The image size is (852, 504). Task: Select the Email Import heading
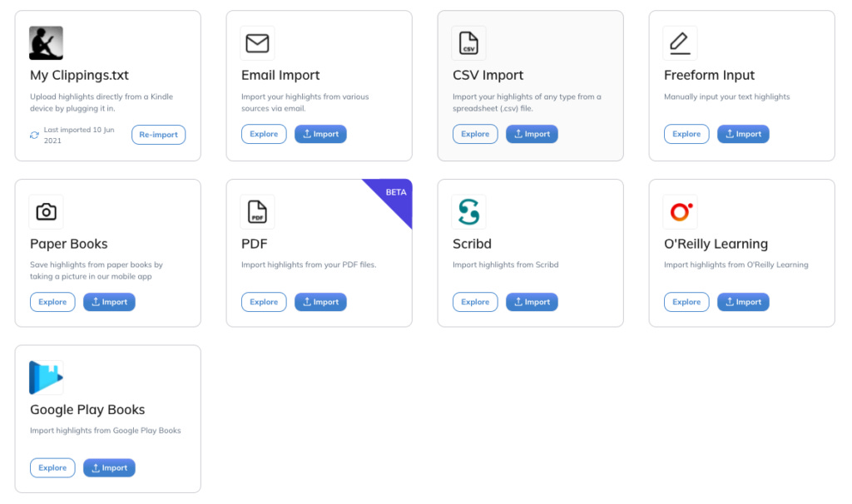point(280,76)
